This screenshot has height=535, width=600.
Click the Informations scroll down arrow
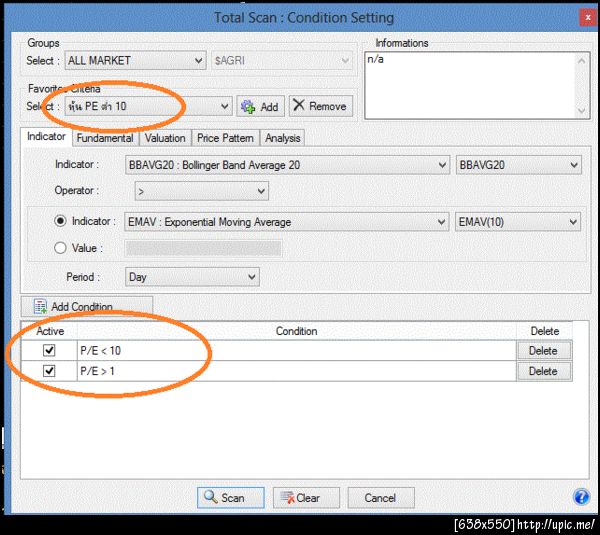point(582,111)
